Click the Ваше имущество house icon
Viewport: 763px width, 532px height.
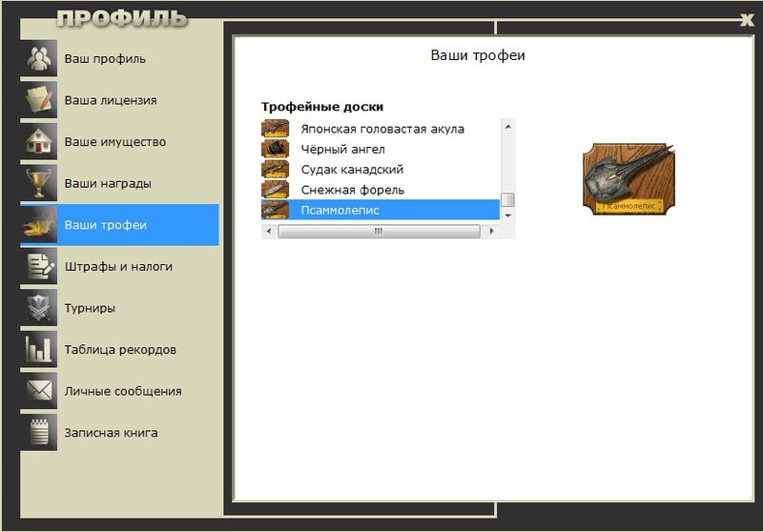point(39,141)
